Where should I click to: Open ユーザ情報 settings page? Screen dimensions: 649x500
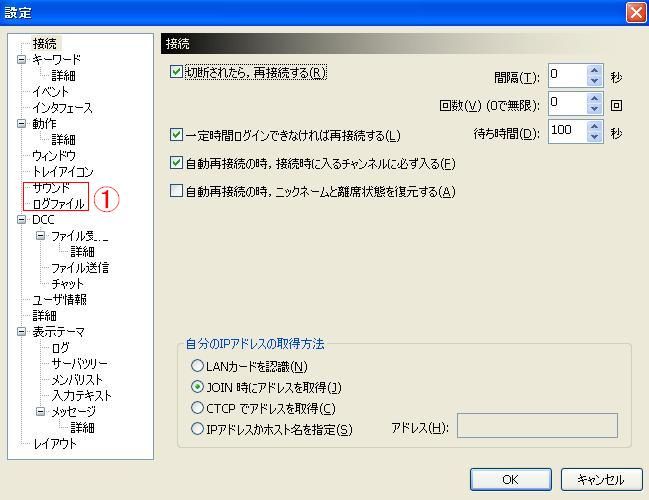[x=60, y=299]
